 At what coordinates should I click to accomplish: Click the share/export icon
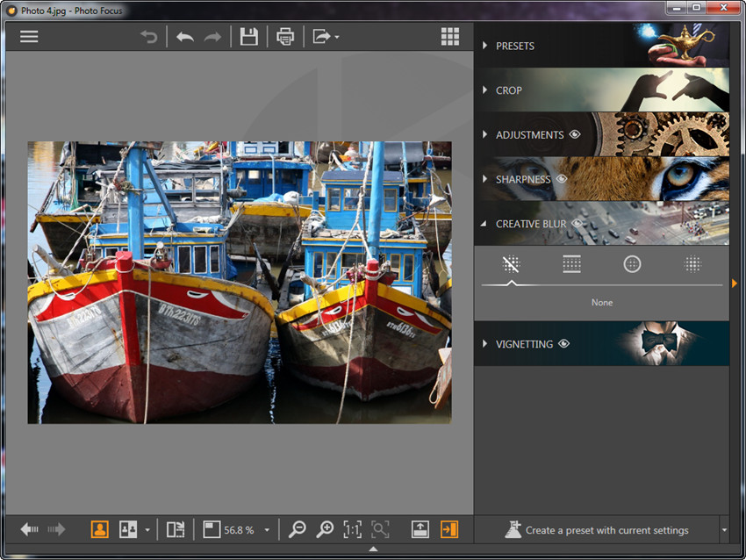[321, 37]
